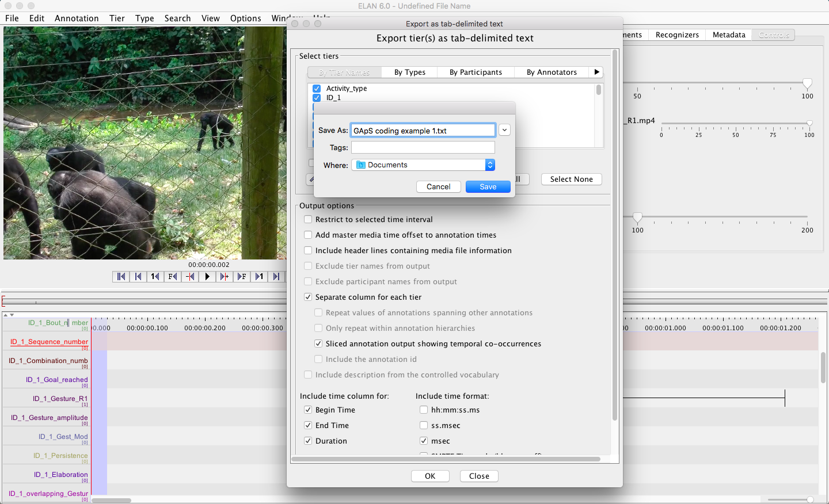Click the Save As filename text field

[x=423, y=131]
